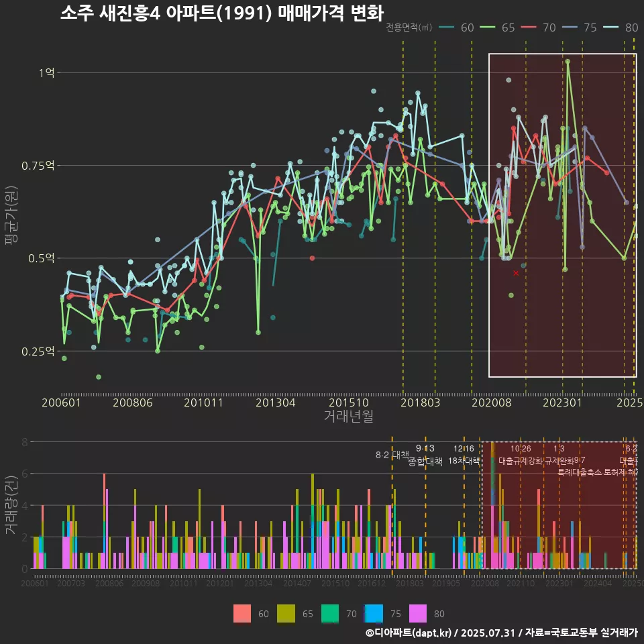Select the 60 line legend entry at top
This screenshot has height=644, width=644.
tap(456, 28)
